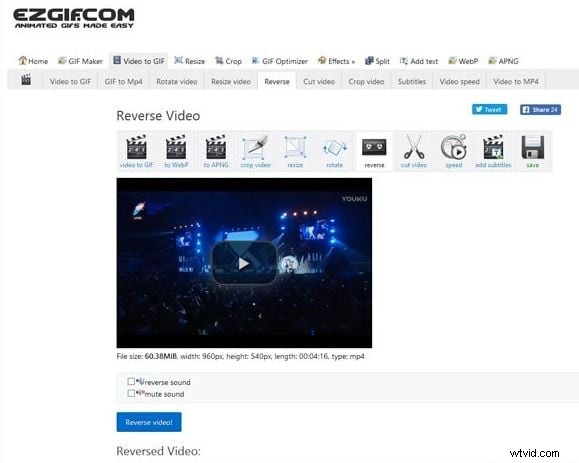Choose the rotate tool icon
The width and height of the screenshot is (579, 463).
tap(335, 151)
